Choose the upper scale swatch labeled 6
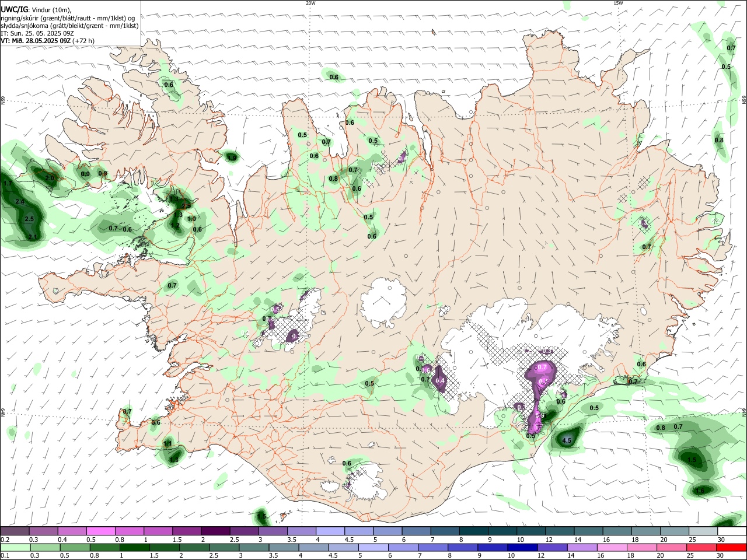This screenshot has height=560, width=747. [x=416, y=531]
